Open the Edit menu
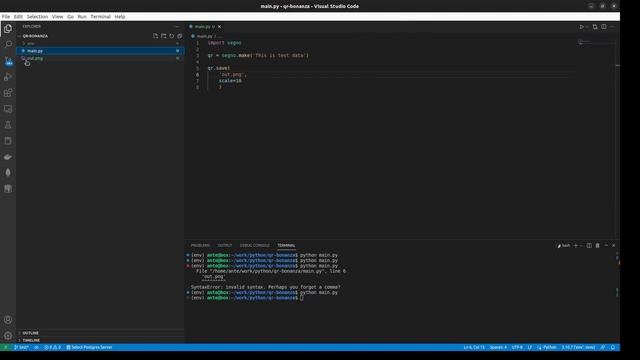The image size is (640, 360). click(18, 17)
